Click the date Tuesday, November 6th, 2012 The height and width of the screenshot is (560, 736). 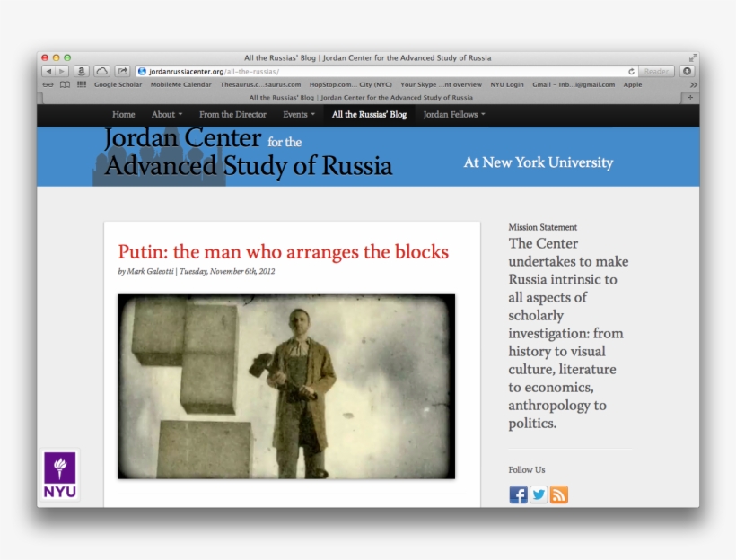point(227,271)
